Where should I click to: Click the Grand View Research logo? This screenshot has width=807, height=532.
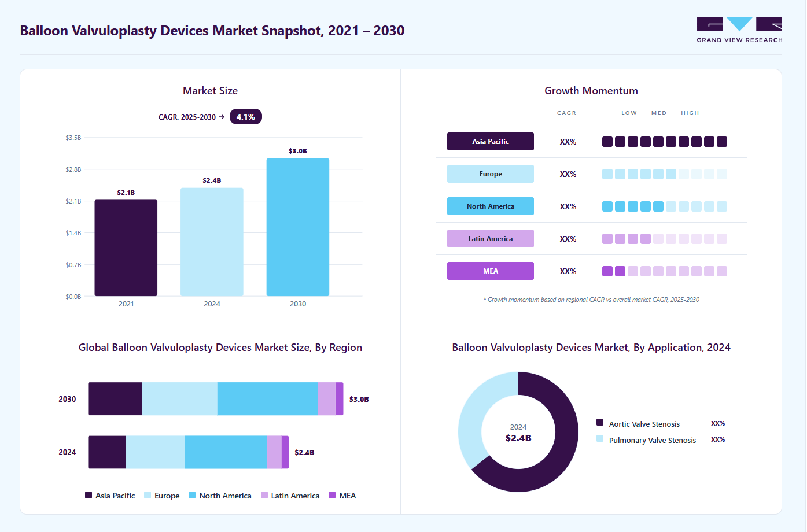tap(739, 30)
